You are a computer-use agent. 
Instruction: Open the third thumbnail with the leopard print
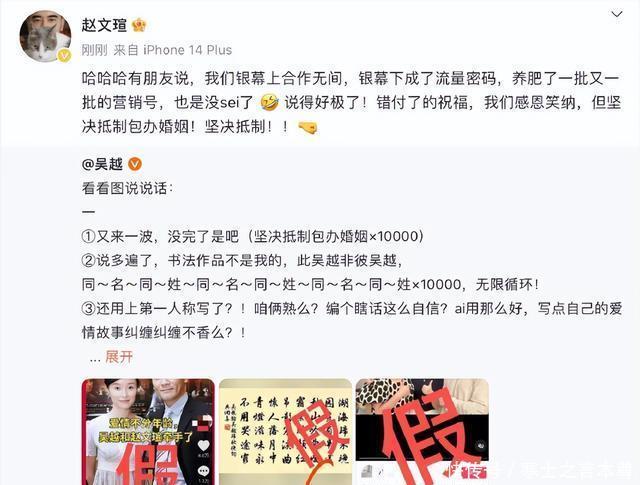tap(422, 432)
